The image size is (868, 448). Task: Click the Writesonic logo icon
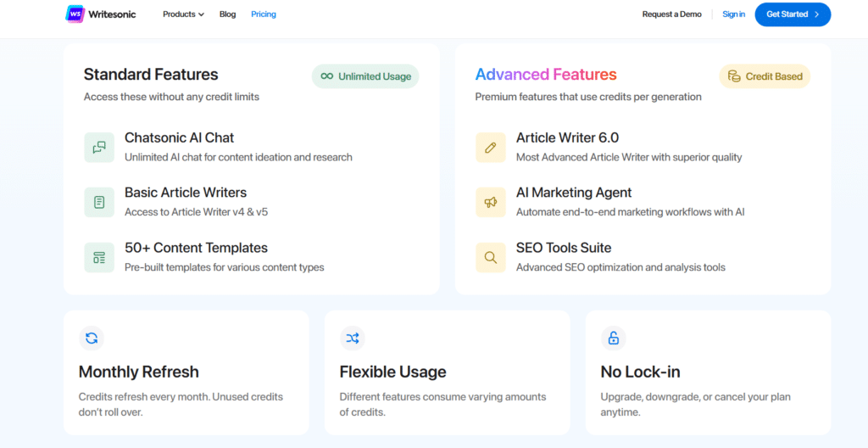pyautogui.click(x=75, y=14)
